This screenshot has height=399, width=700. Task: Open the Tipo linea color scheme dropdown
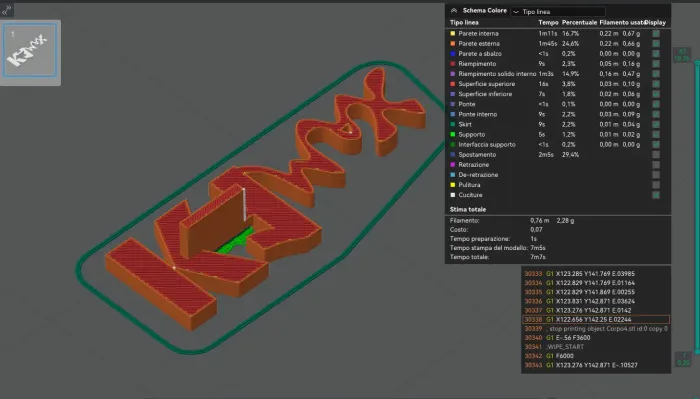558,12
